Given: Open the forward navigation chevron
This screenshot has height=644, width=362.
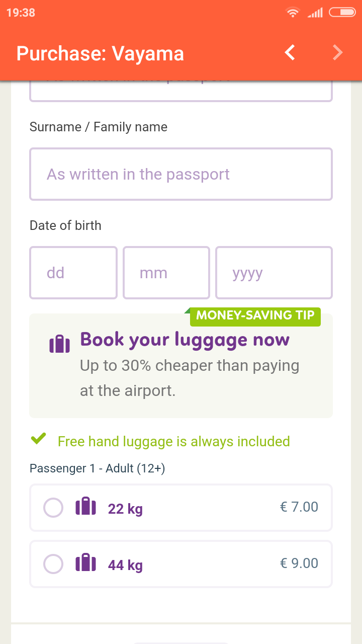Looking at the screenshot, I should pos(337,52).
